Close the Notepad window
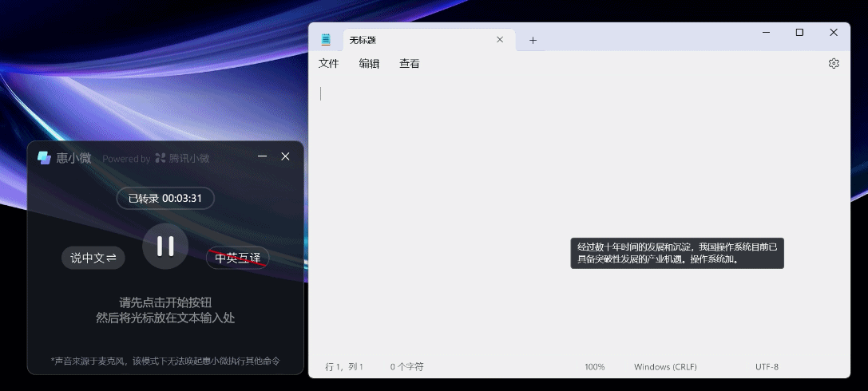The width and height of the screenshot is (868, 391). click(834, 33)
